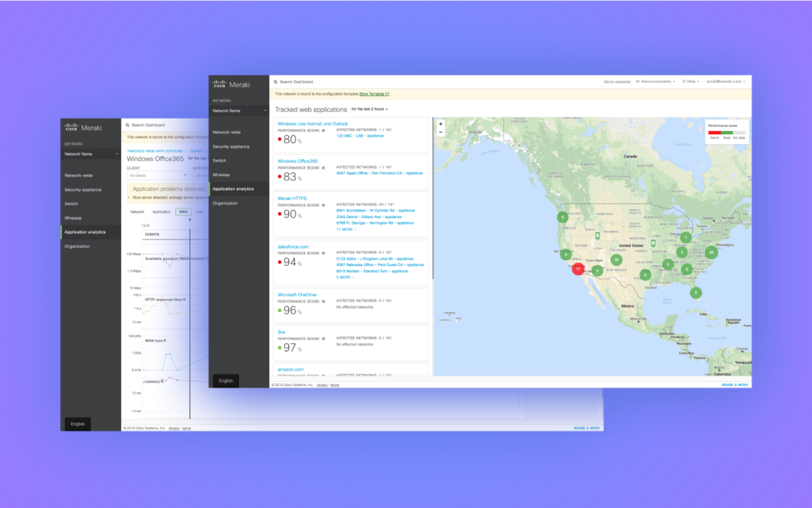Open the Network Name dropdown in back window
The width and height of the screenshot is (812, 508).
[91, 154]
